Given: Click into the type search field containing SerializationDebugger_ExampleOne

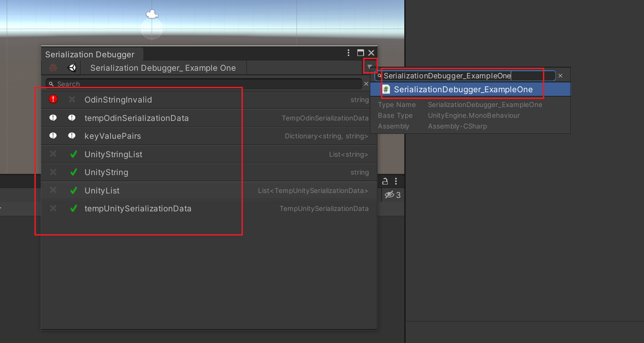Looking at the screenshot, I should pos(465,76).
